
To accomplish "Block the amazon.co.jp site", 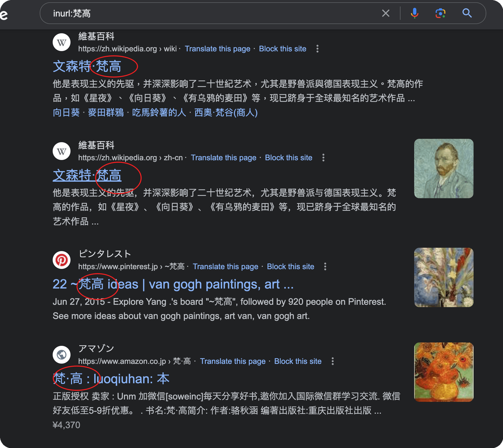I will [x=298, y=361].
